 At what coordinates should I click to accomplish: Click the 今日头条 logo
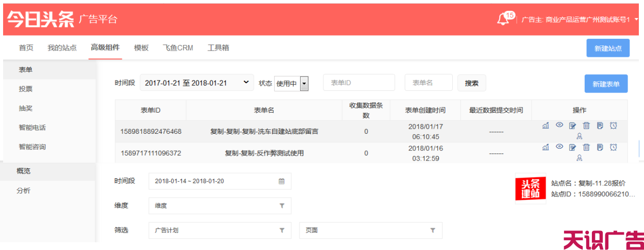[x=40, y=19]
